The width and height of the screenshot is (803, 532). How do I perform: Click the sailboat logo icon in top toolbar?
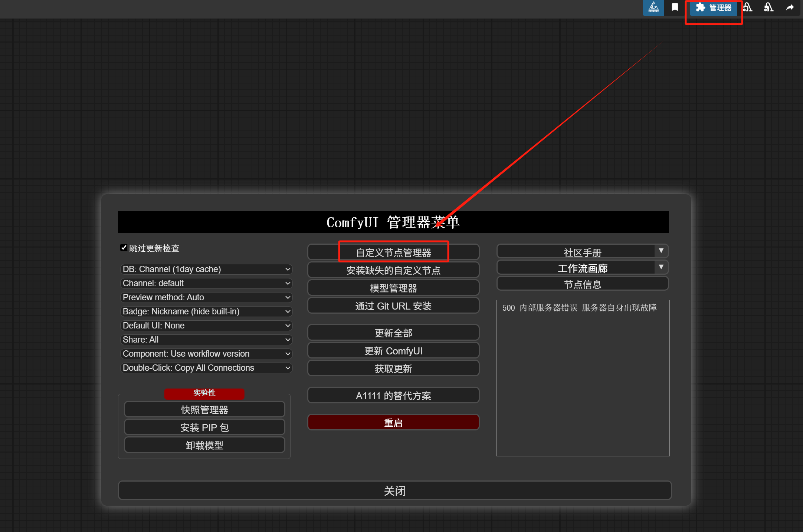pos(653,7)
